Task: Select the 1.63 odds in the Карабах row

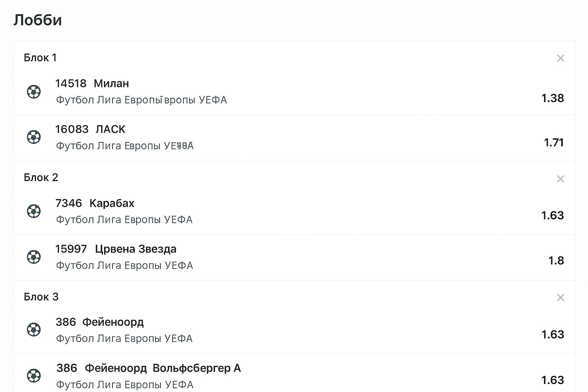Action: 552,216
